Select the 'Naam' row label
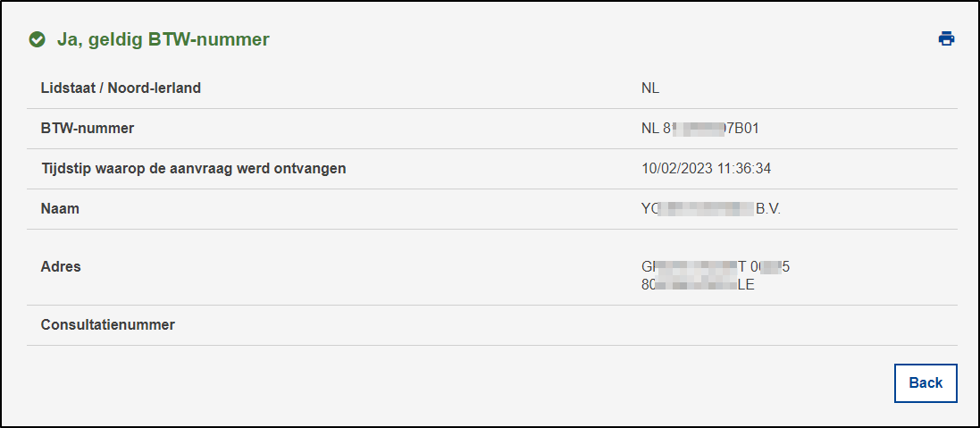This screenshot has height=428, width=980. click(x=60, y=209)
